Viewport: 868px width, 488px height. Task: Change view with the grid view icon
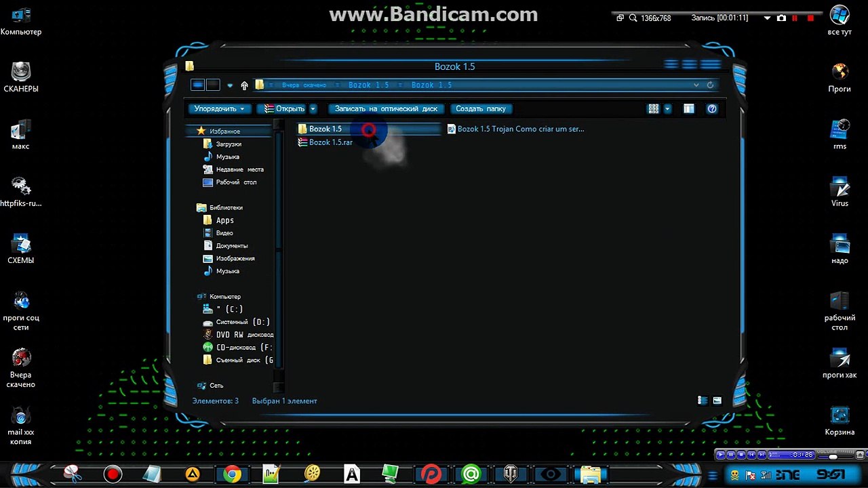pos(654,108)
